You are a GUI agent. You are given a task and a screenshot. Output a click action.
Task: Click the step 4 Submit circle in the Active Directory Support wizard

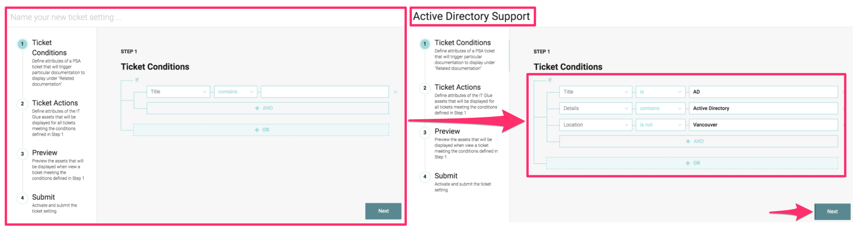click(425, 177)
